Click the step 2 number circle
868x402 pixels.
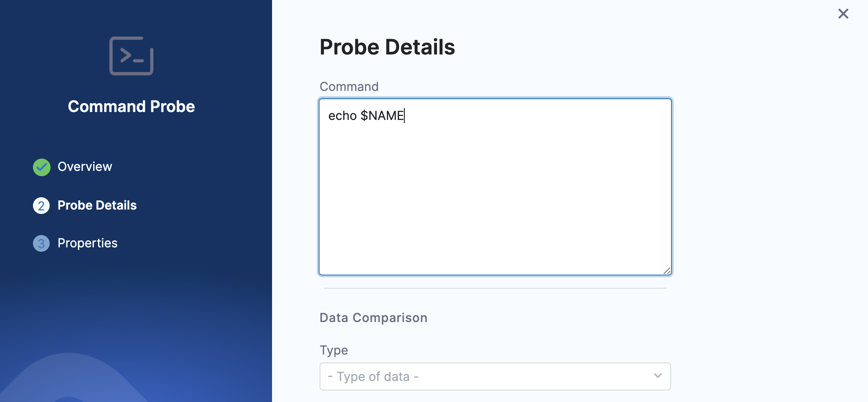pyautogui.click(x=41, y=206)
